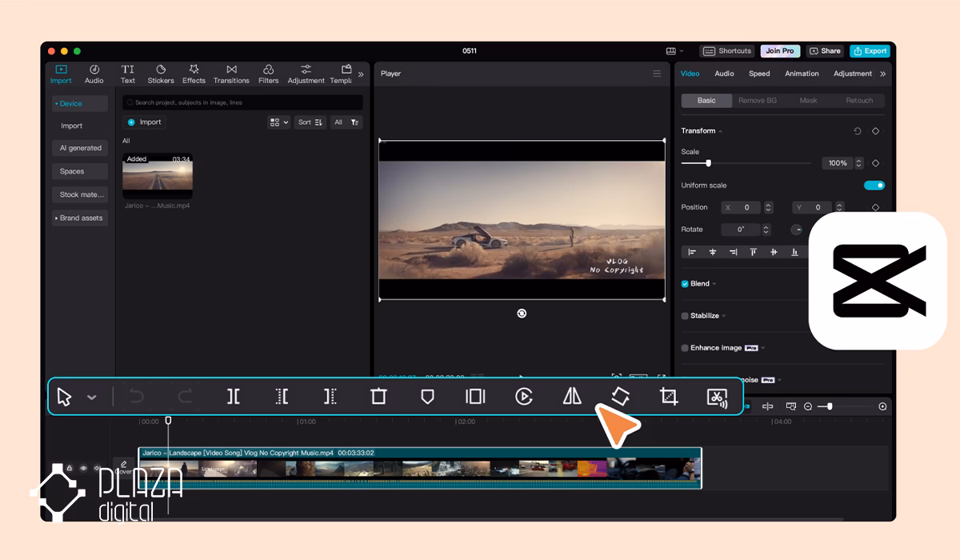Click the Delete left split icon
This screenshot has height=560, width=960.
[282, 396]
